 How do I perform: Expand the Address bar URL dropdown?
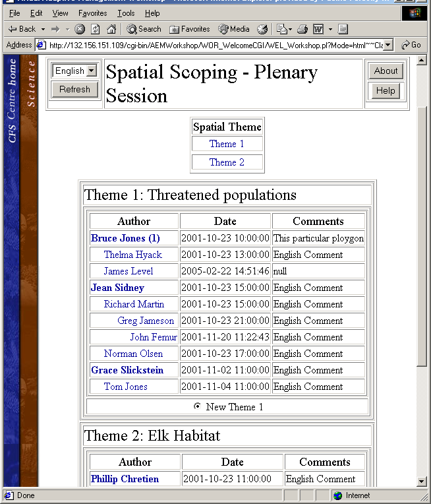tap(388, 45)
